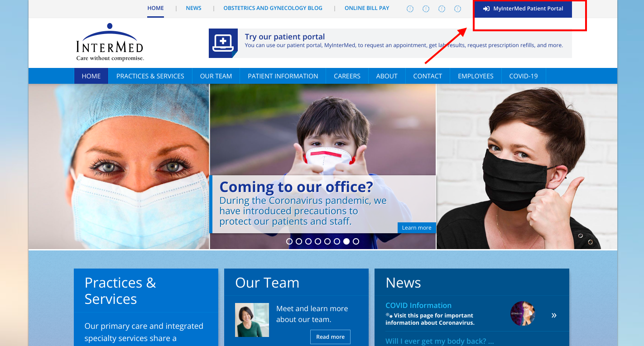Click the double-chevron arrow in the News panel
This screenshot has width=644, height=346.
click(x=553, y=315)
